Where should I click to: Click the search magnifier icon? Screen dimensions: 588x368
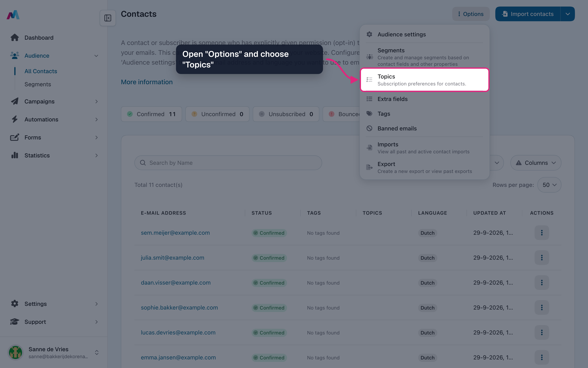coord(143,163)
